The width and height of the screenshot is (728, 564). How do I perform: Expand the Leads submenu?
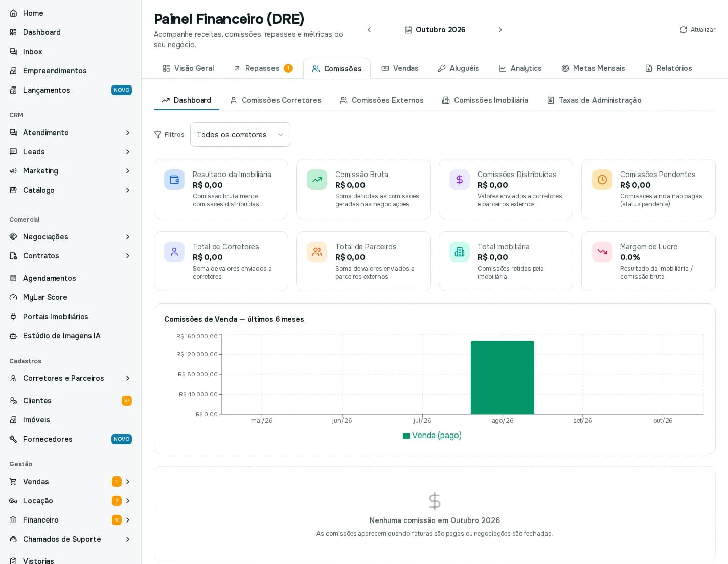(128, 152)
